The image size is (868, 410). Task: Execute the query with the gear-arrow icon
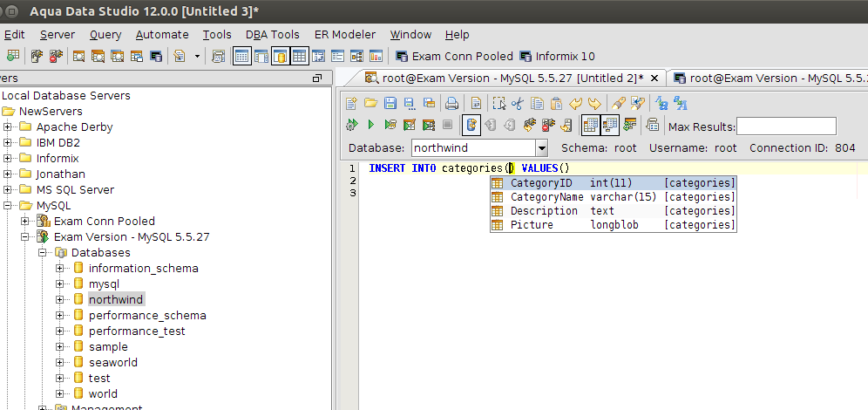tap(351, 126)
